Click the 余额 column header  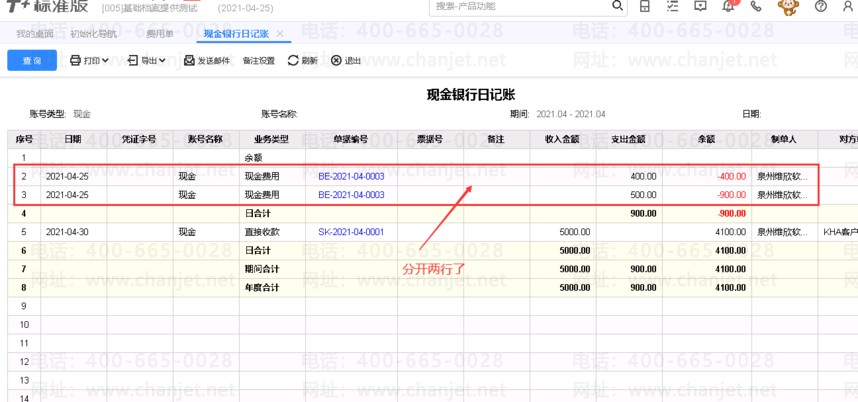706,139
